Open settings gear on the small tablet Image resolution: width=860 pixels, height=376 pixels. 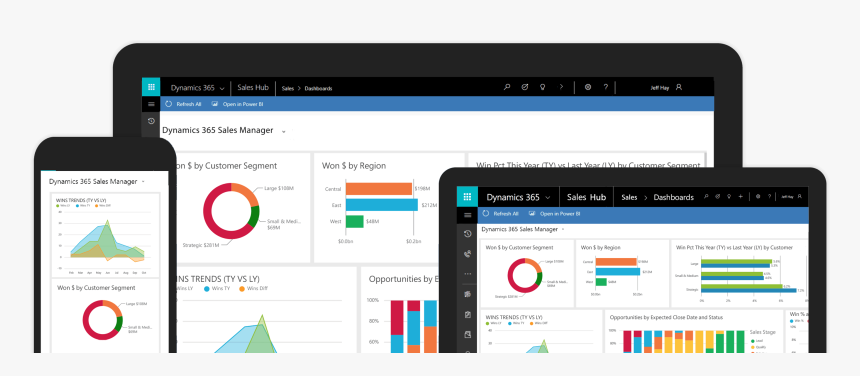757,196
